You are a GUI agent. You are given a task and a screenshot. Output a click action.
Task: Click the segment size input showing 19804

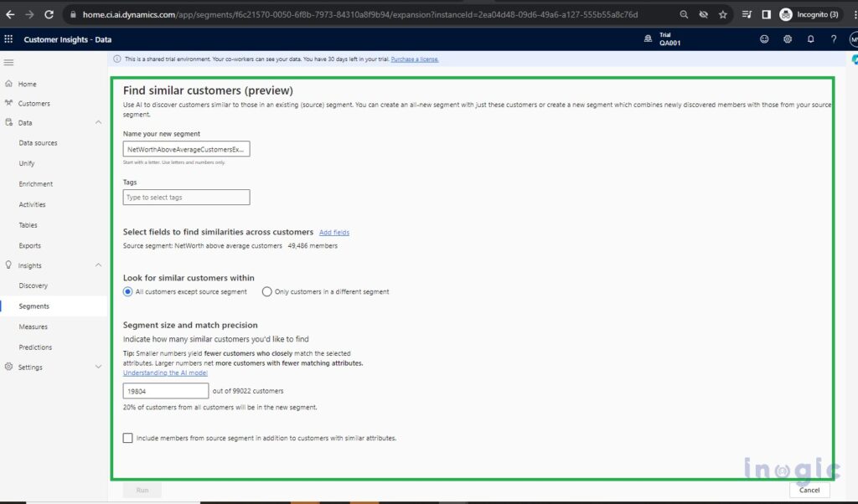pyautogui.click(x=164, y=389)
